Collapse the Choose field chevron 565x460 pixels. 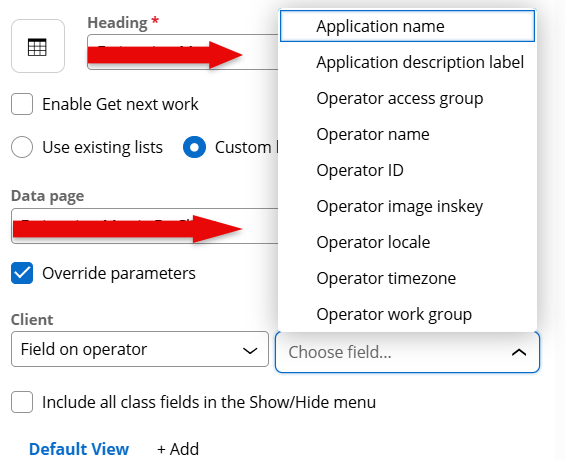(x=519, y=352)
